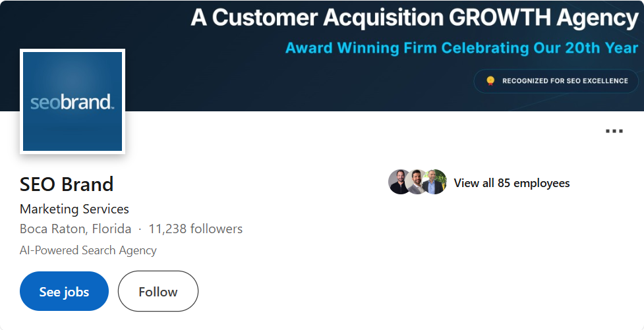Click the rightmost employee avatar

point(435,182)
